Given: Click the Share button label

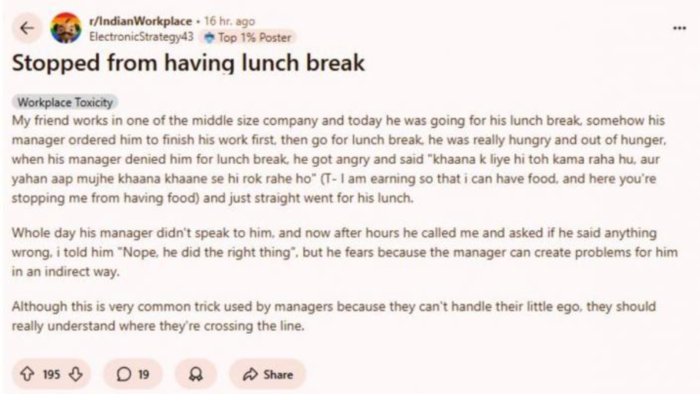Looking at the screenshot, I should click(278, 374).
